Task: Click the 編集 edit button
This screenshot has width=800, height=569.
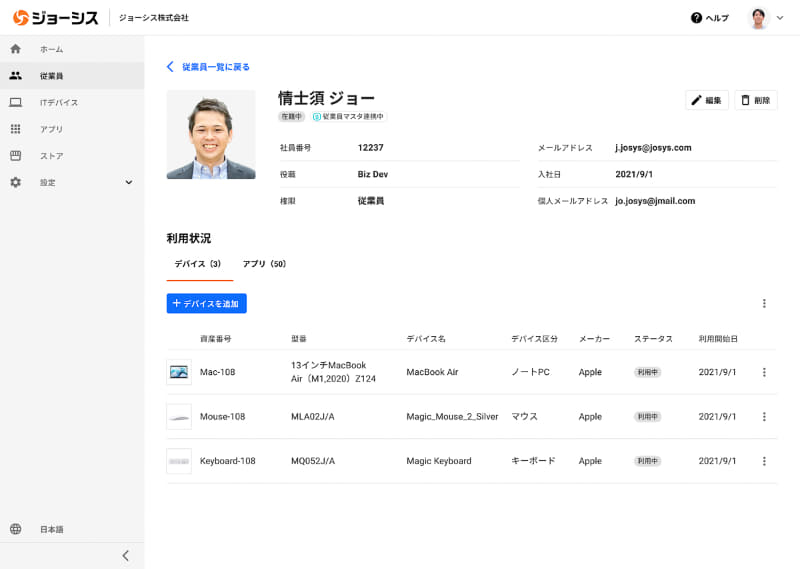Action: coord(707,100)
